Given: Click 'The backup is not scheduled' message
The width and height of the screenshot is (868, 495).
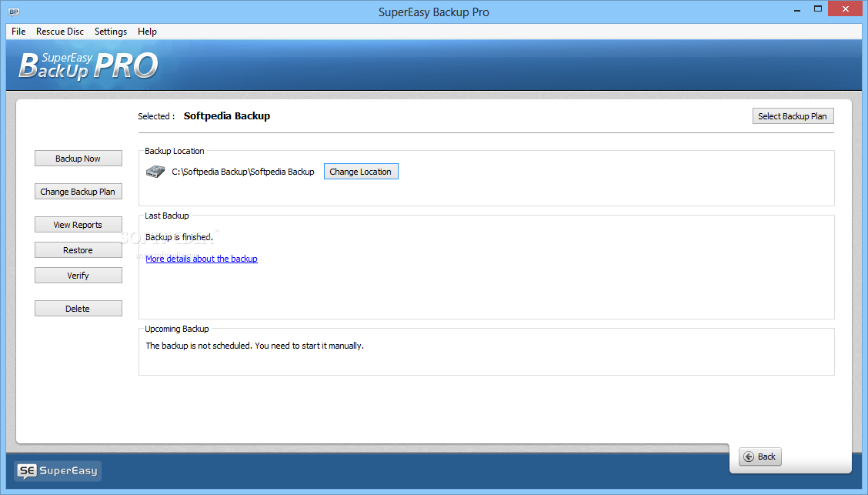Looking at the screenshot, I should [255, 346].
